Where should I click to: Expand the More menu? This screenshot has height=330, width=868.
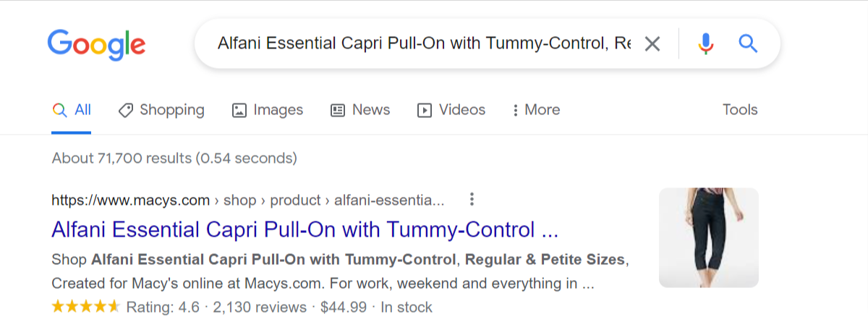(535, 110)
